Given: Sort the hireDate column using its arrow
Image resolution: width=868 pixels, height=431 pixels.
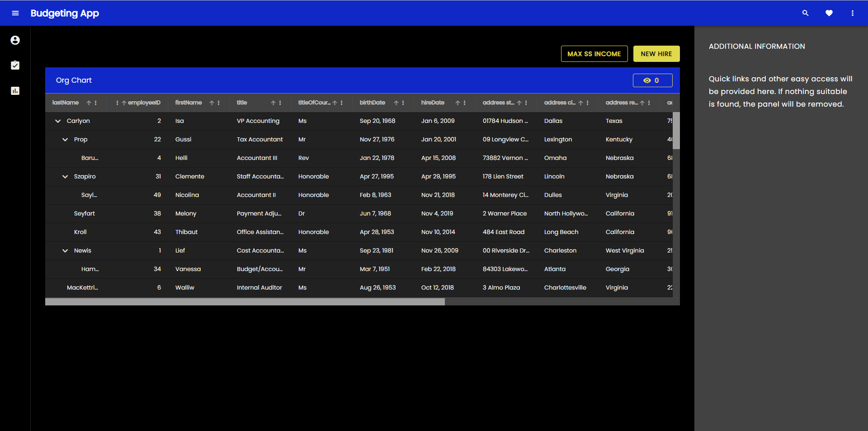Looking at the screenshot, I should [x=457, y=103].
